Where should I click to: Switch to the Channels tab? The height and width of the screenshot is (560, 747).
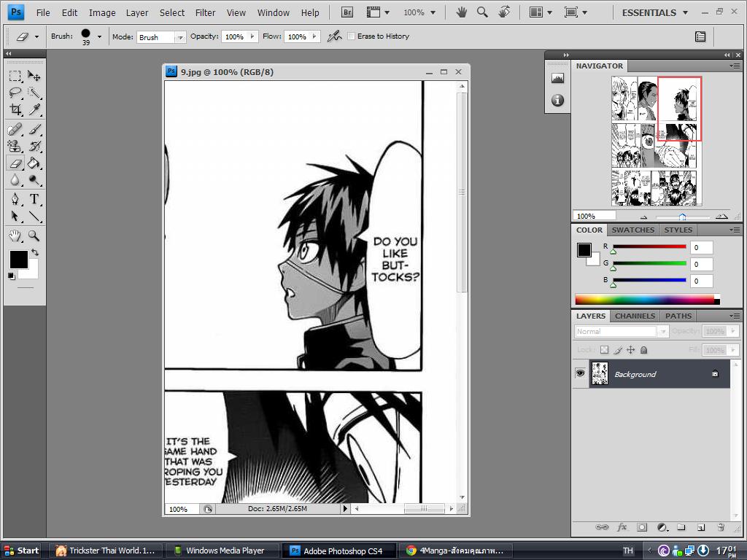635,316
